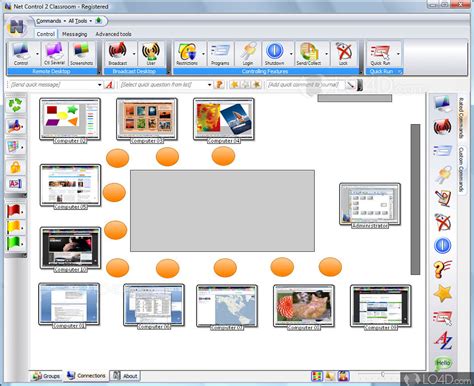Image resolution: width=474 pixels, height=386 pixels.
Task: Open the Screenshots tool
Action: pyautogui.click(x=81, y=54)
